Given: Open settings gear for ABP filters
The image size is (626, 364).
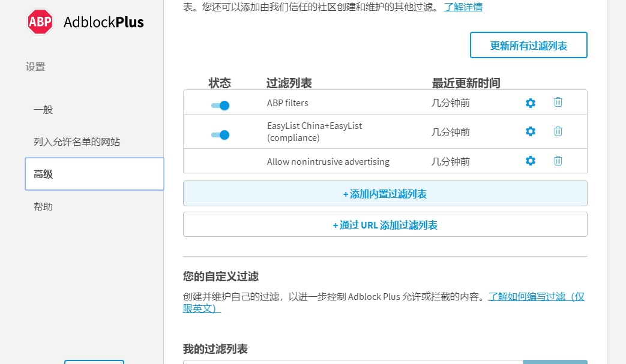Looking at the screenshot, I should 530,103.
